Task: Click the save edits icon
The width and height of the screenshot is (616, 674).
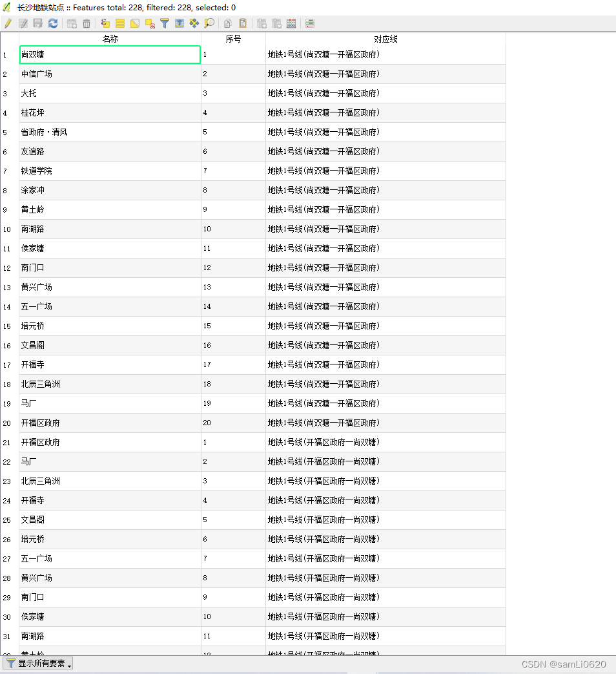Action: (38, 24)
